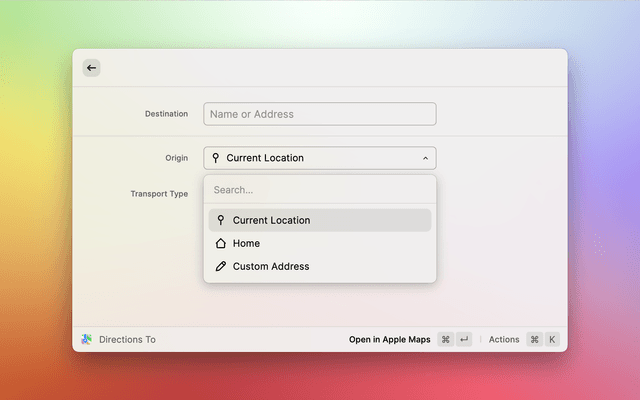Click the Command key icon beside Return
The height and width of the screenshot is (400, 640).
[446, 340]
